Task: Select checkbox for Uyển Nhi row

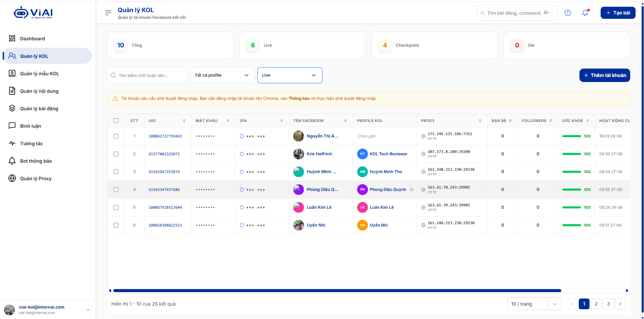Action: pos(116,225)
